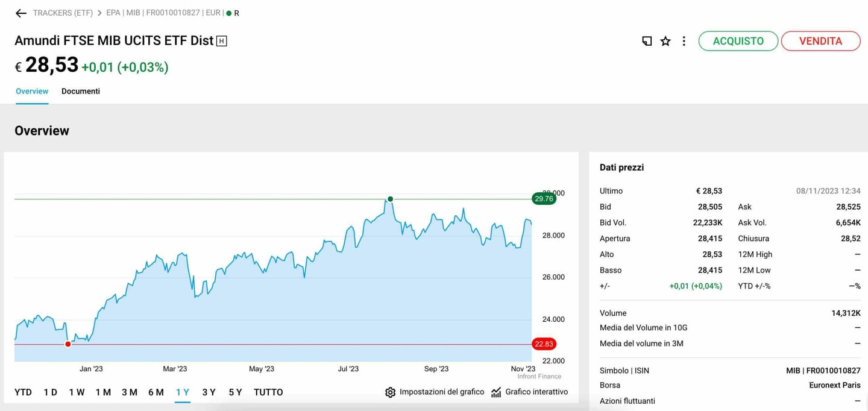
Task: Click the green 29.76 high price marker
Action: (544, 198)
